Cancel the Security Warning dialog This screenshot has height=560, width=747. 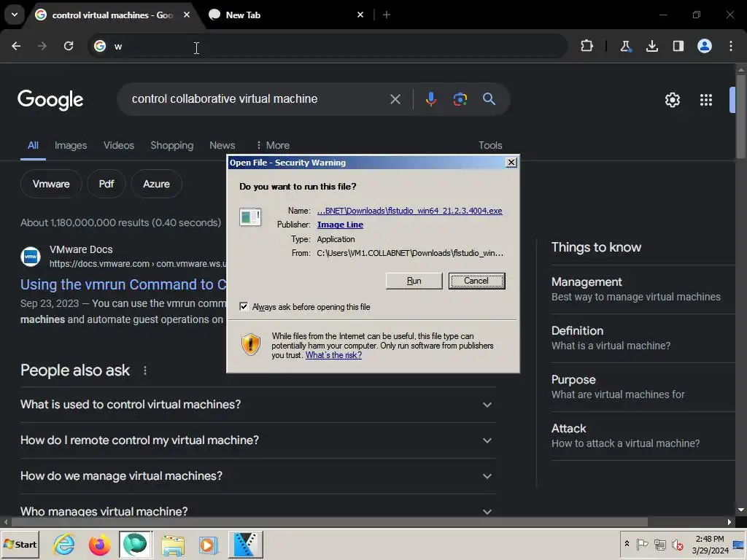476,281
